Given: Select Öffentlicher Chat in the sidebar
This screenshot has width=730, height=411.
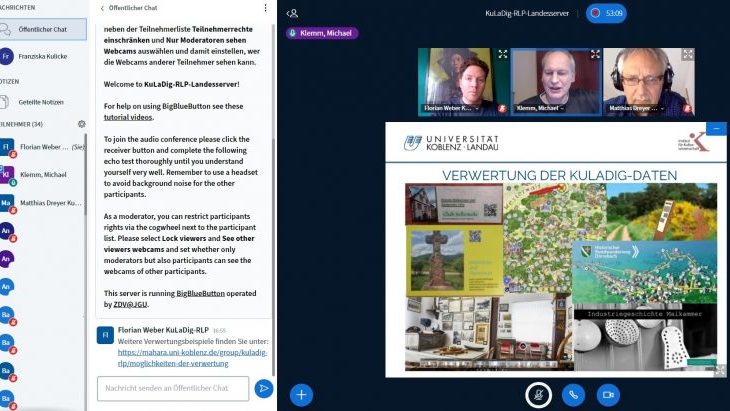Looking at the screenshot, I should point(40,30).
